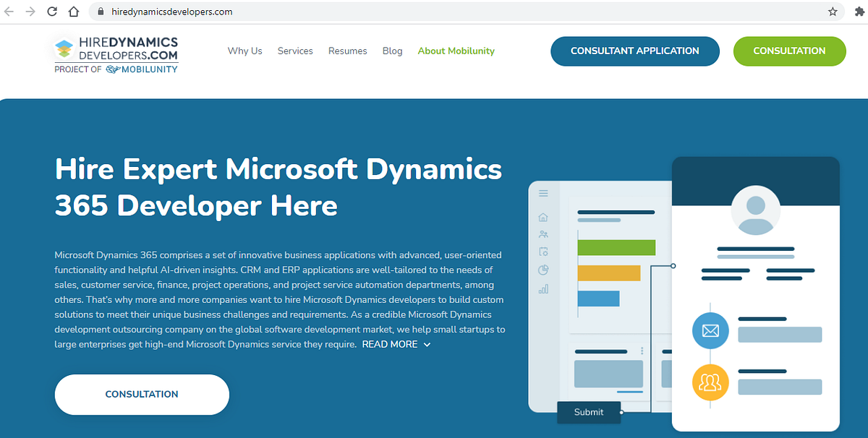This screenshot has height=438, width=868.
Task: Select About Mobilunity in the navigation menu
Action: click(456, 51)
